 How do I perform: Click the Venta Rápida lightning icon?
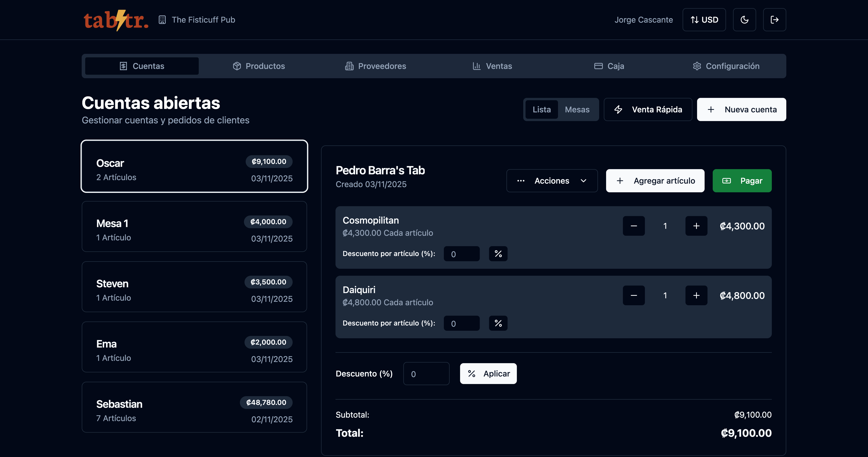pyautogui.click(x=619, y=109)
